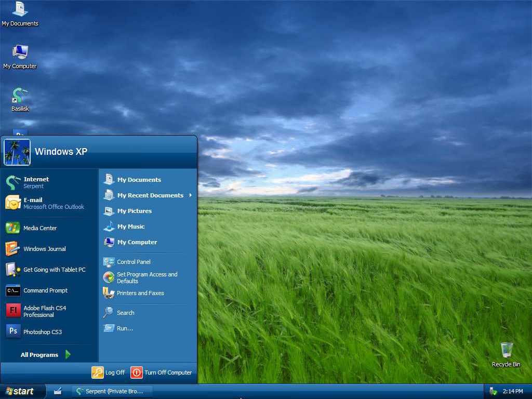Expand the All Programs list
Screen dimensions: 532x399
click(45, 355)
